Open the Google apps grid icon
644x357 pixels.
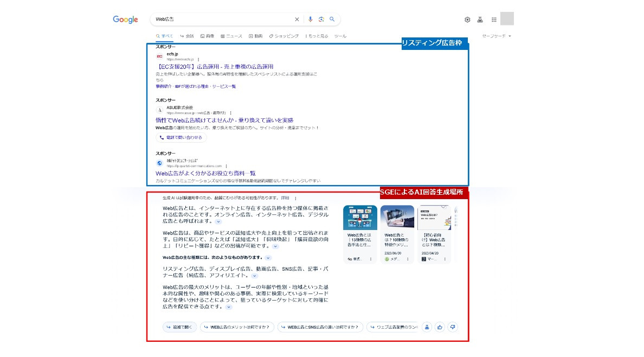coord(494,20)
